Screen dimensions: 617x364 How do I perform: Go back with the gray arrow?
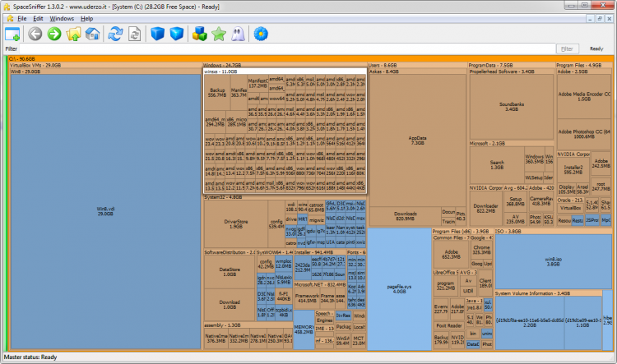coord(35,35)
